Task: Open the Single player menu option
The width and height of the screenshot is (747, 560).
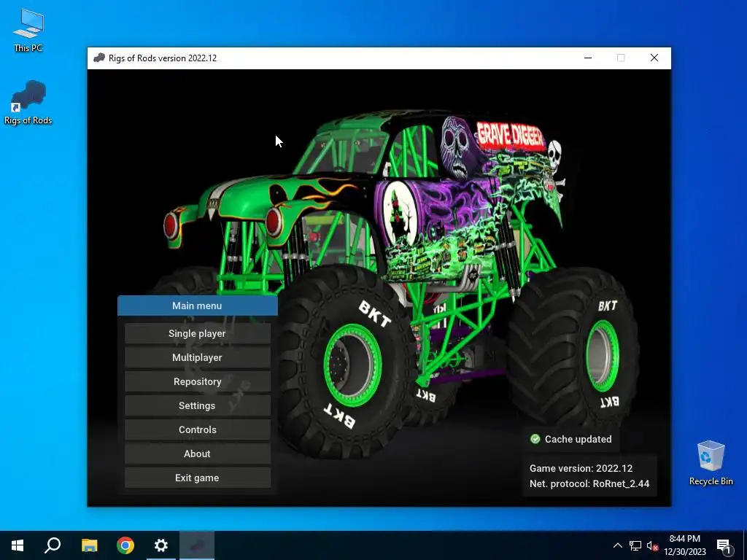Action: pos(197,333)
